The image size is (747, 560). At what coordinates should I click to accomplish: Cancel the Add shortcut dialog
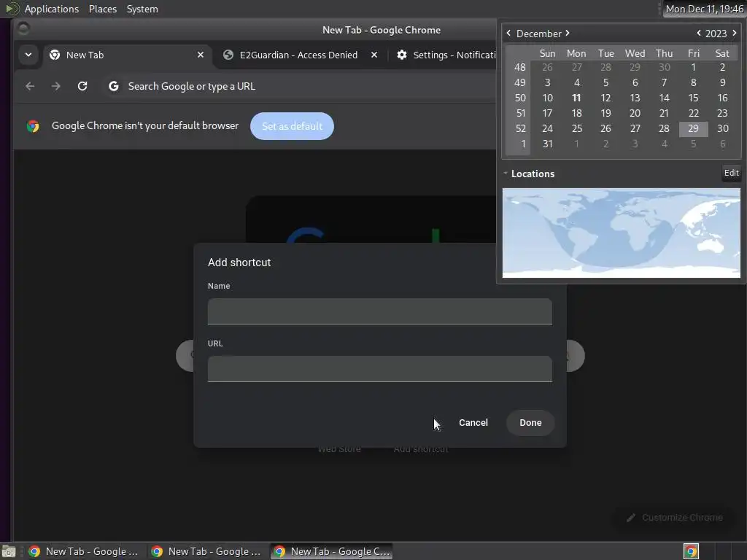tap(473, 423)
